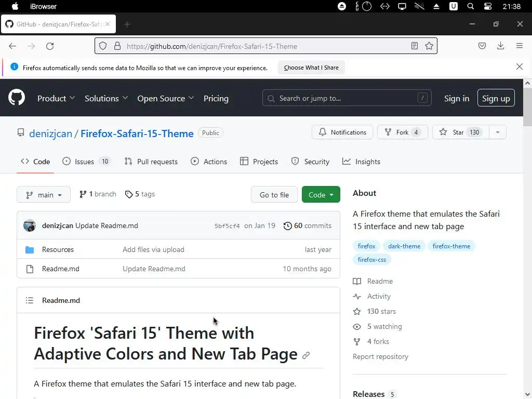Click the GitHub octocat logo
Viewport: 532px width, 399px height.
(17, 98)
